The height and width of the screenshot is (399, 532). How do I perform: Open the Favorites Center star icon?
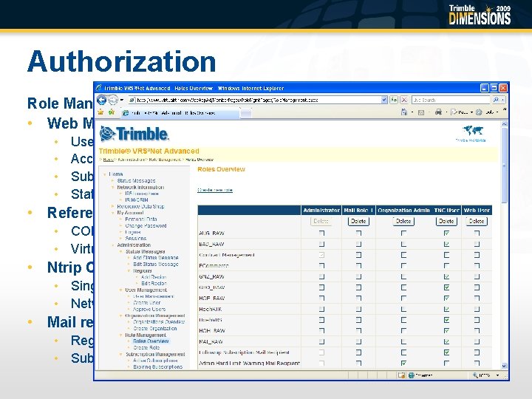100,112
